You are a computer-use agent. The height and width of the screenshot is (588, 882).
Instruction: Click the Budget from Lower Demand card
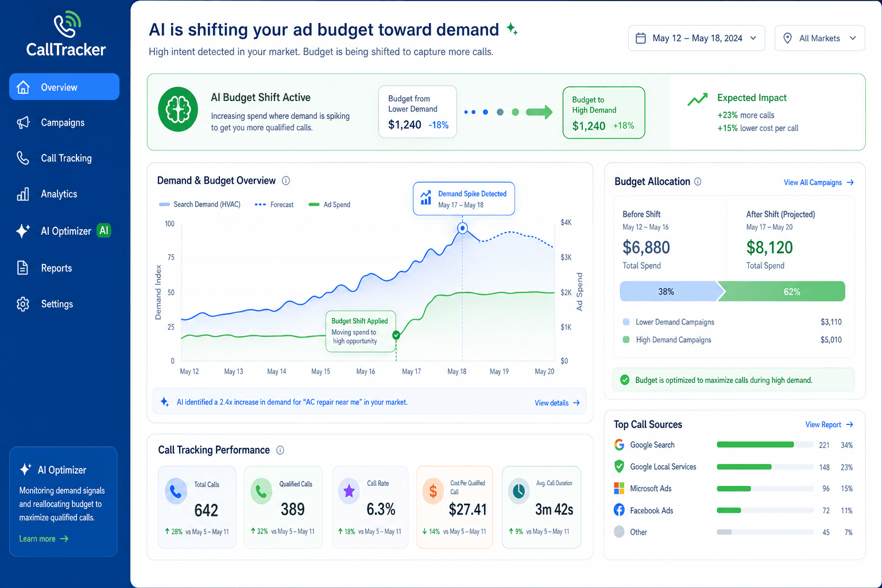(417, 111)
